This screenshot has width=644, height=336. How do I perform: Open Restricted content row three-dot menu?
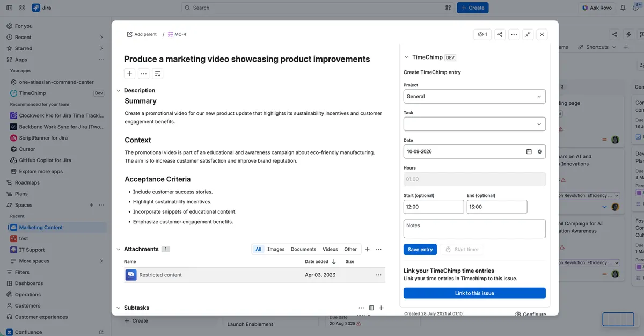point(378,275)
